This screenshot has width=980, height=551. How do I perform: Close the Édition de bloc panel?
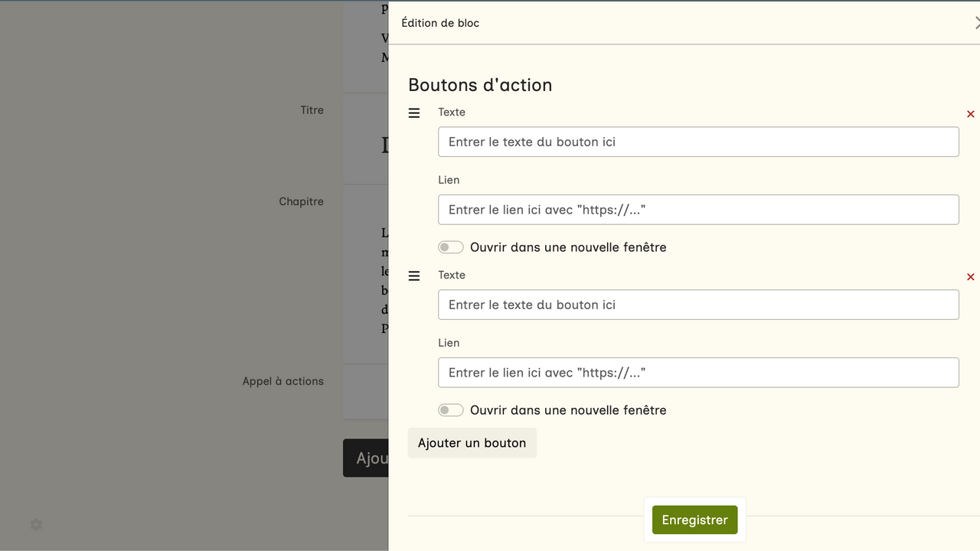pyautogui.click(x=976, y=23)
